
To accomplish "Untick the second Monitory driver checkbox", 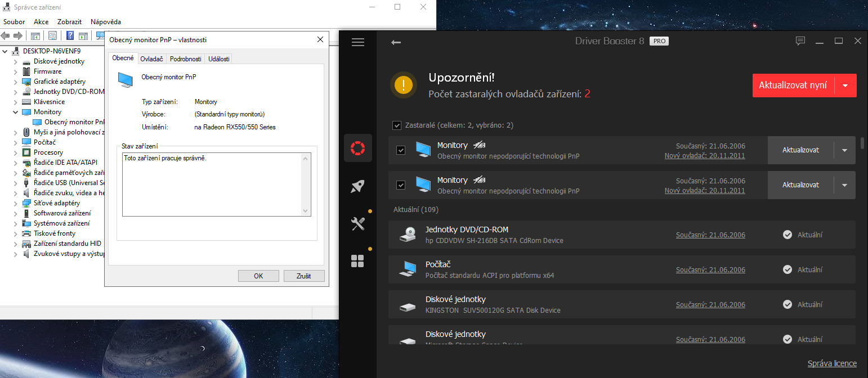I will [x=401, y=185].
